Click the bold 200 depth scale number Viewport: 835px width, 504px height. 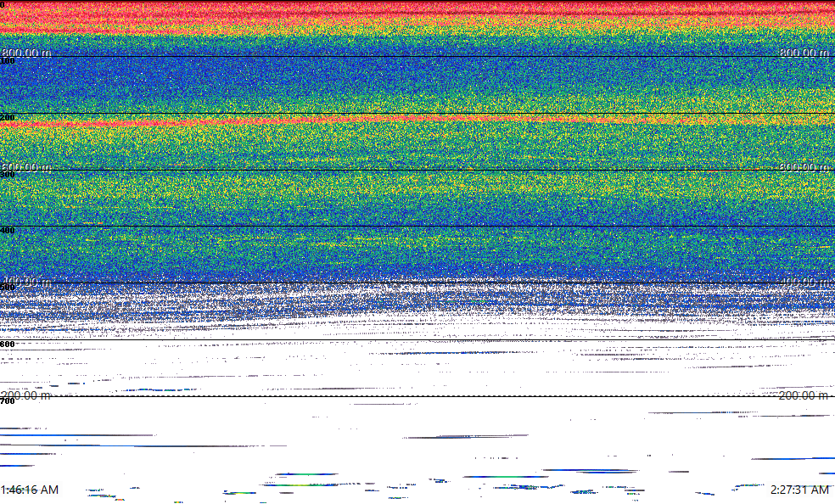pyautogui.click(x=8, y=118)
